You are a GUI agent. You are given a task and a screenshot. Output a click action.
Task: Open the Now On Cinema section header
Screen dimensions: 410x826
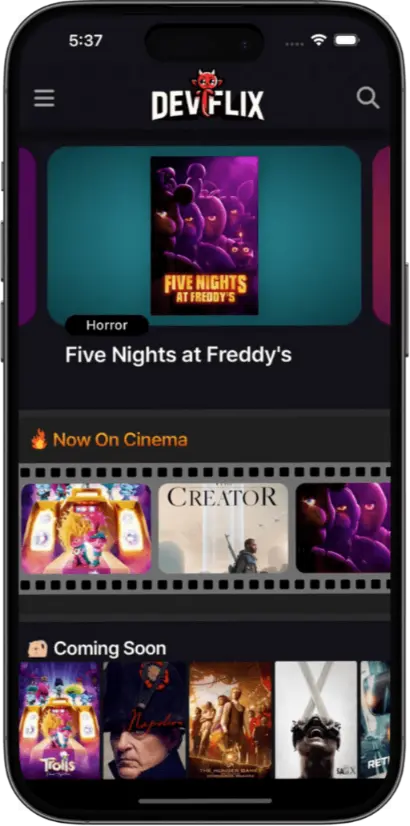120,439
